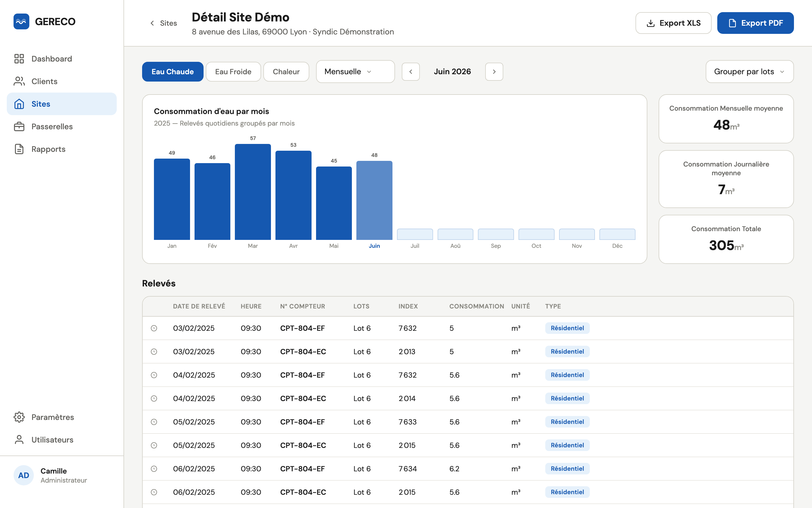Click the Consommation Mensuelle moyenne card
Screen dimensions: 812x508
tap(726, 119)
